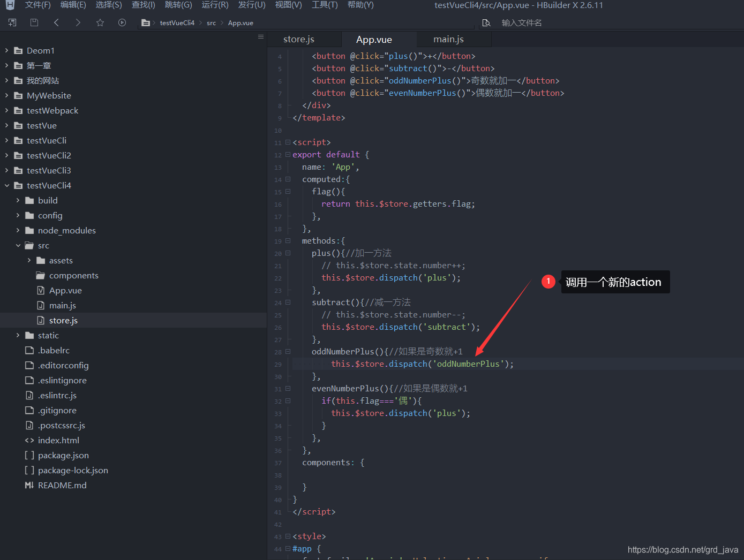Switch to the main.js editor tab
The height and width of the screenshot is (560, 744).
coord(448,39)
